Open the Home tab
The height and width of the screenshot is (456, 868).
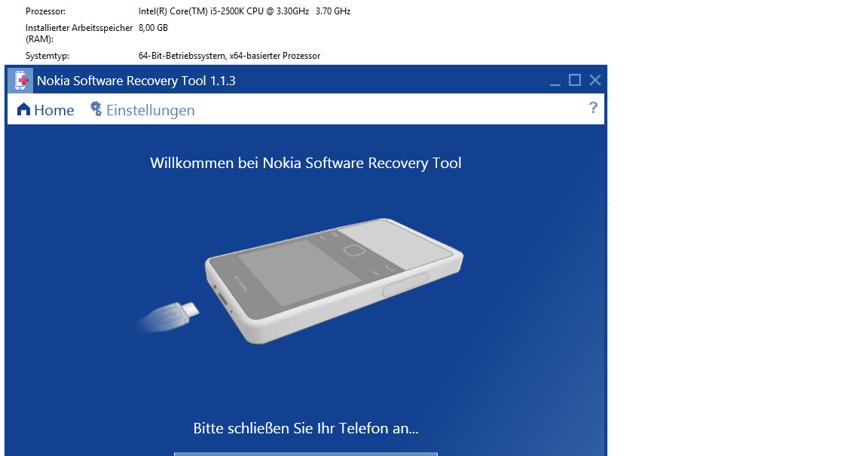click(45, 110)
